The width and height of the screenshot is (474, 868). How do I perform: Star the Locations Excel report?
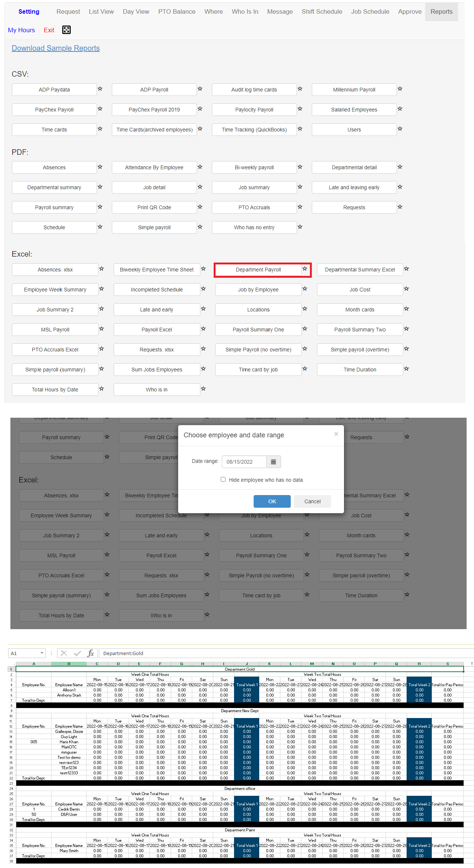tap(305, 309)
